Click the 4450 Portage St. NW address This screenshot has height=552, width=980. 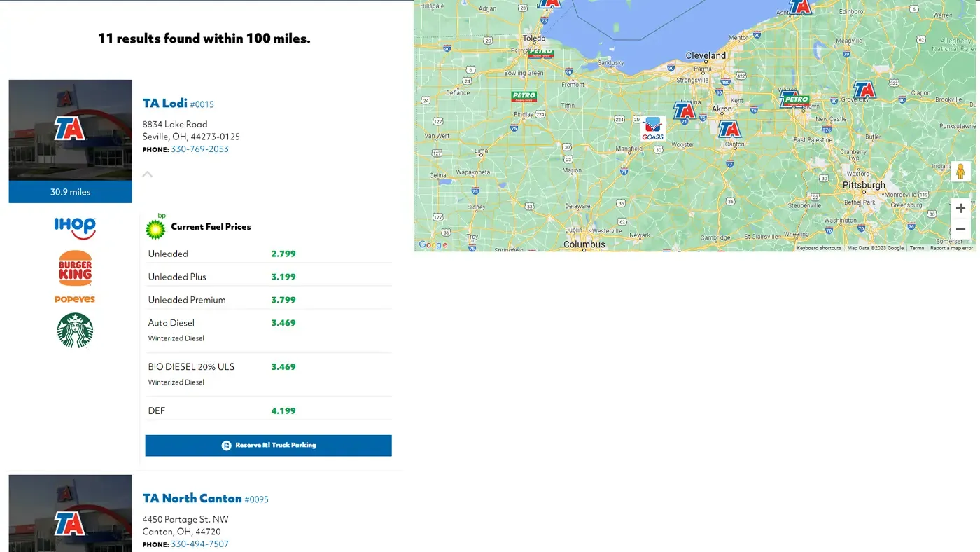point(185,520)
